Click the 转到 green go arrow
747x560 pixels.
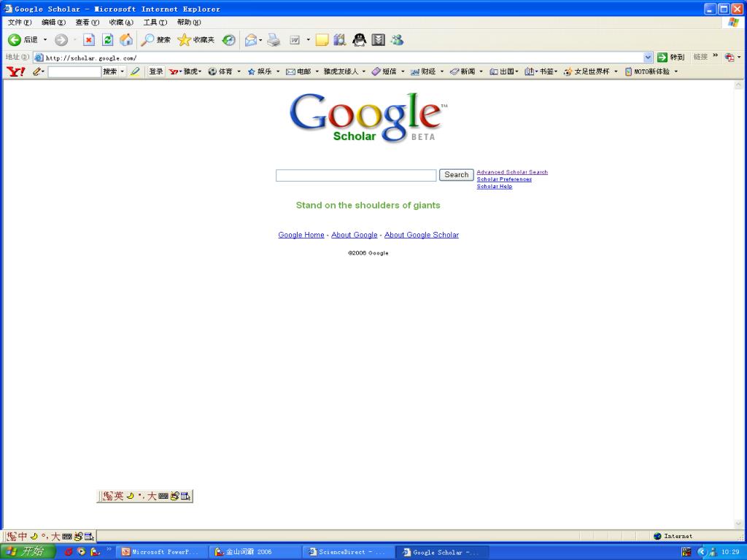pos(671,57)
